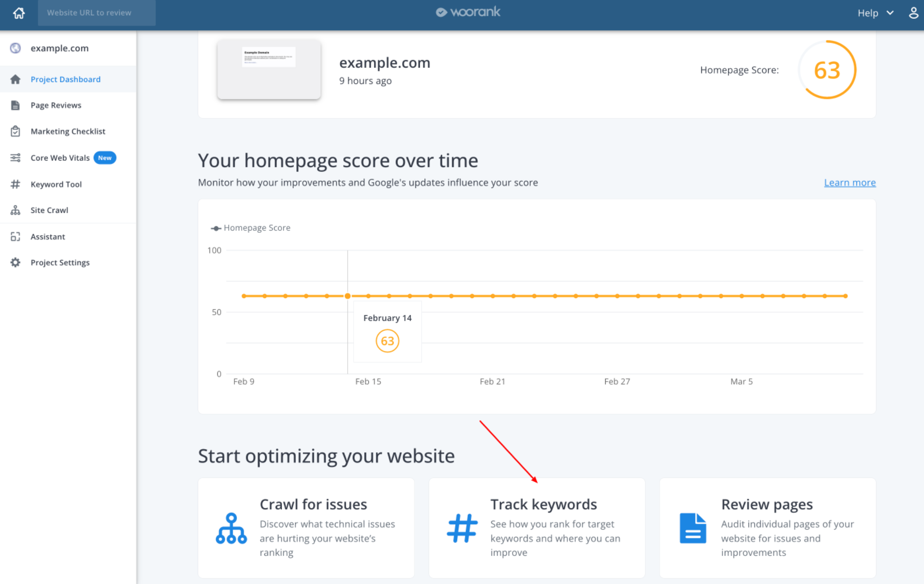Open Marketing Checklist
924x584 pixels.
coord(68,131)
